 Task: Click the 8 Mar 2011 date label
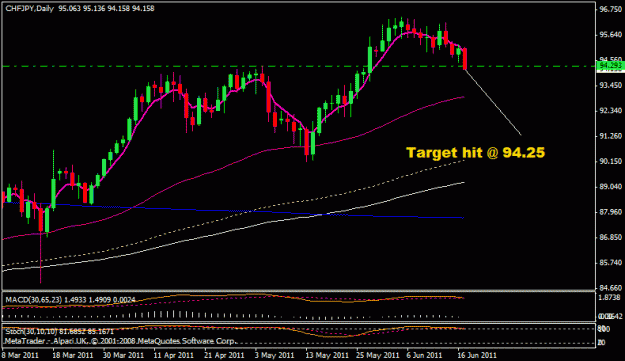(x=20, y=355)
